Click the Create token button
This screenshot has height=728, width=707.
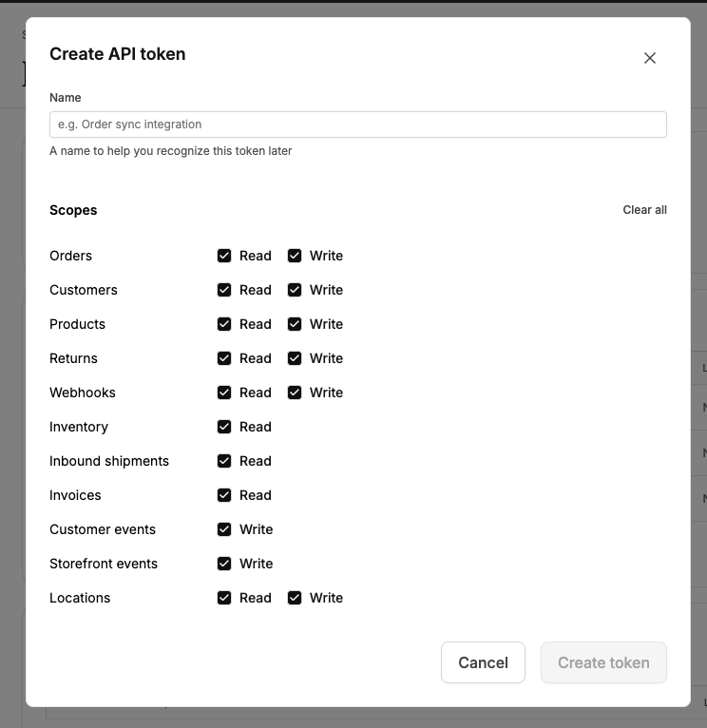point(603,662)
